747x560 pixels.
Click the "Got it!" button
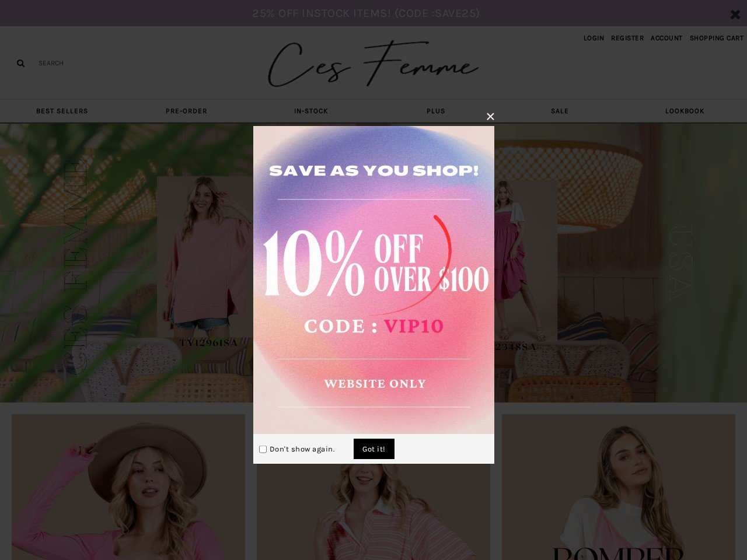(374, 449)
